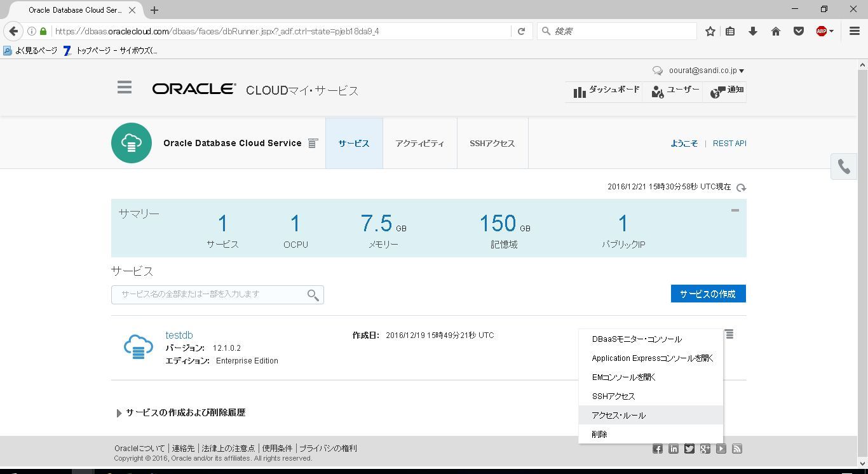Choose EMコンソールを開く menu entry
This screenshot has height=474, width=868.
(651, 377)
